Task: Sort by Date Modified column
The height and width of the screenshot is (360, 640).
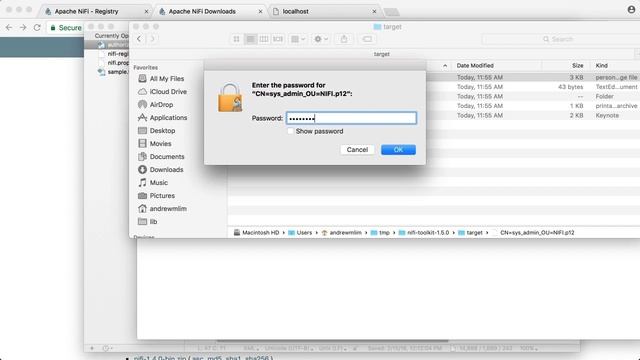Action: [475, 65]
